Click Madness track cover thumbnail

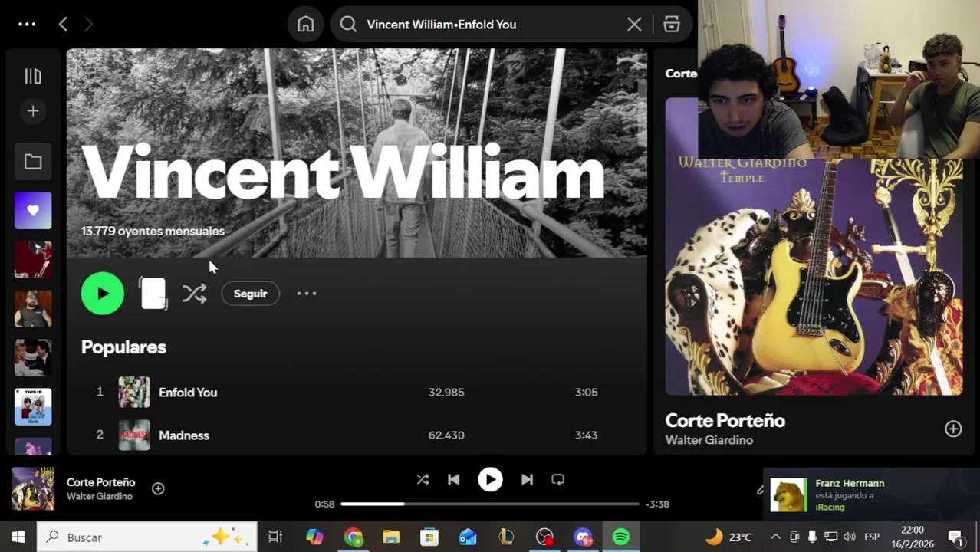point(134,435)
